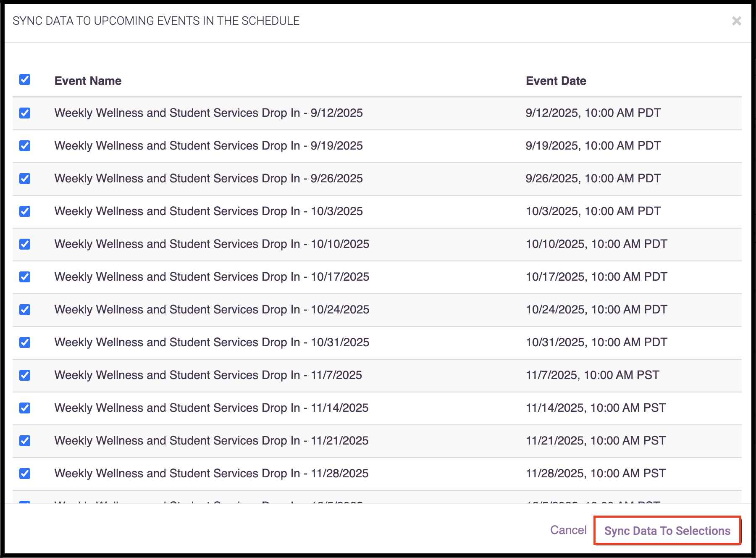Click date cell 11/21/2025, 10:00 AM PST
756x558 pixels.
click(x=596, y=441)
